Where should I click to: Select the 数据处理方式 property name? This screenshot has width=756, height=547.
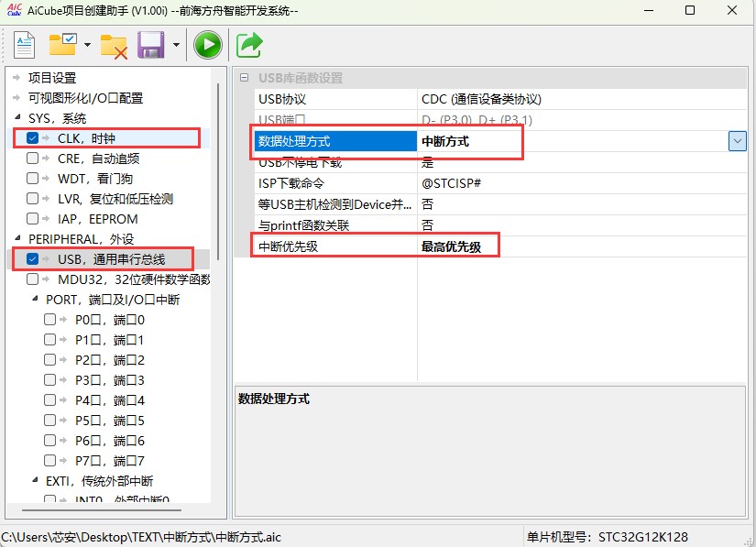[x=294, y=141]
